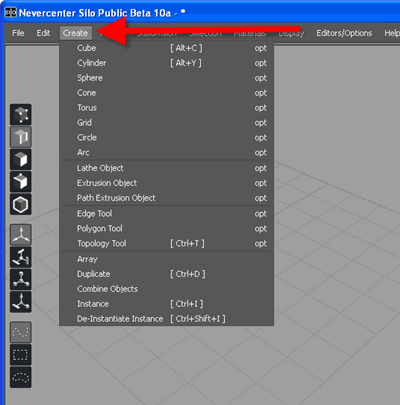Select edge selection mode cube icon

coord(21,137)
